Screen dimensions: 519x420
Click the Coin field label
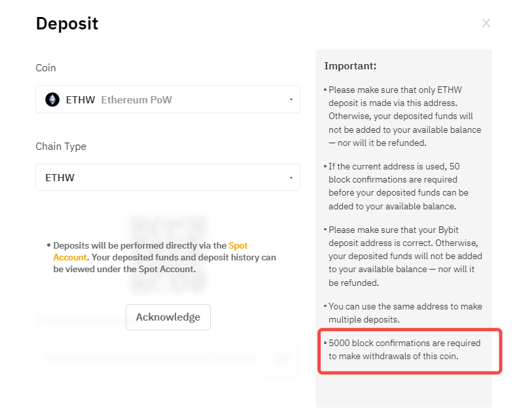pyautogui.click(x=46, y=68)
